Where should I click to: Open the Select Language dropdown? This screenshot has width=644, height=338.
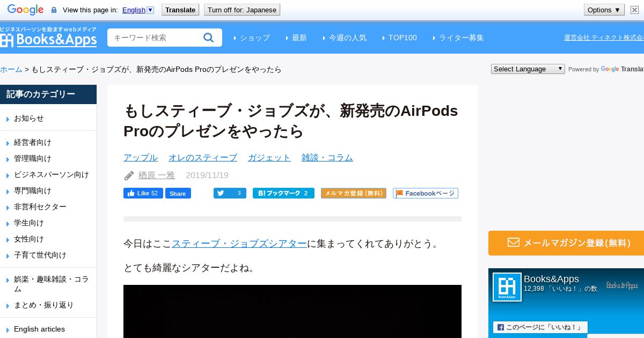pos(528,69)
